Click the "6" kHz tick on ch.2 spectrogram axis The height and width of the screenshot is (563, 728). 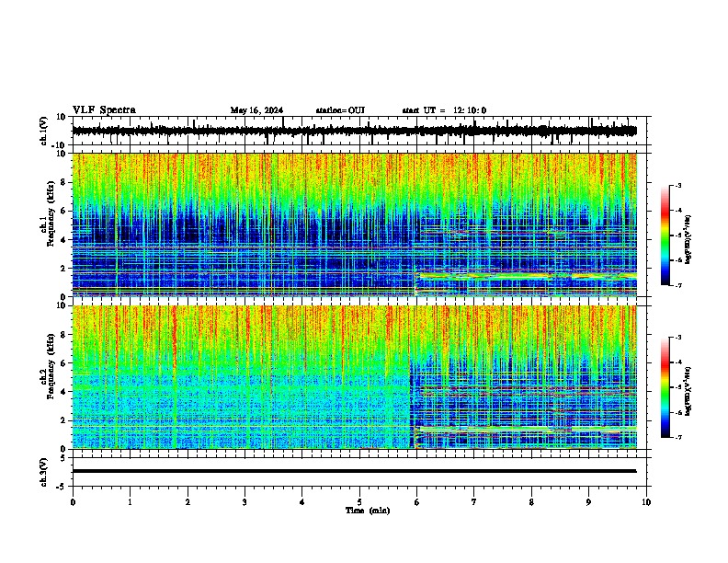point(64,362)
